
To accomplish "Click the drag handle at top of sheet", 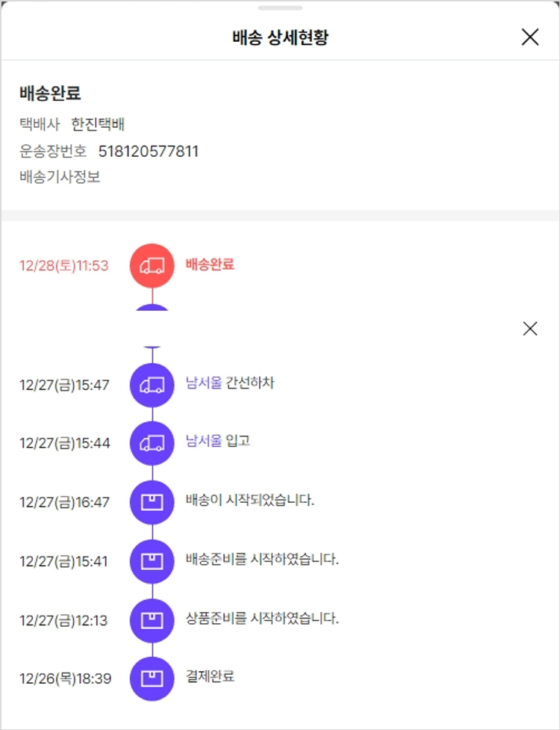I will pos(280,8).
